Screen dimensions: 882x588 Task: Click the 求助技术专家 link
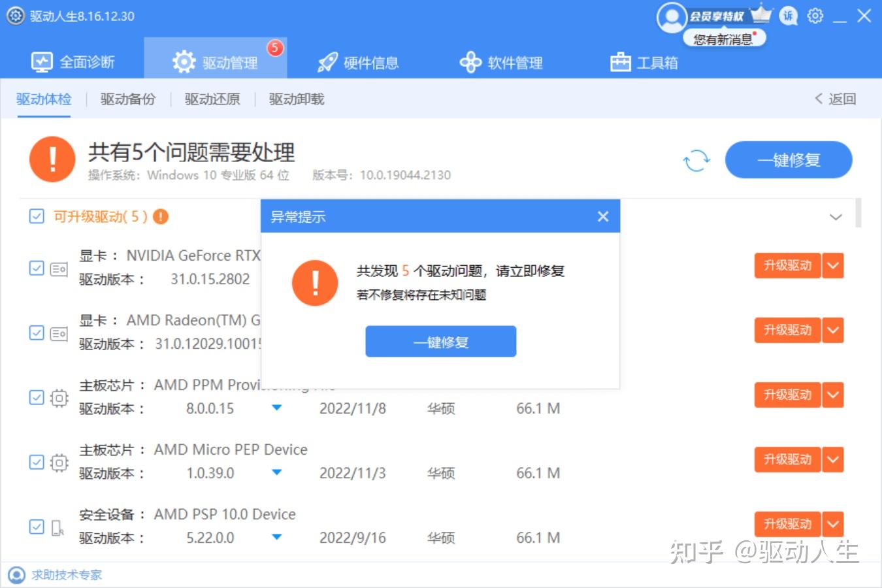click(67, 575)
